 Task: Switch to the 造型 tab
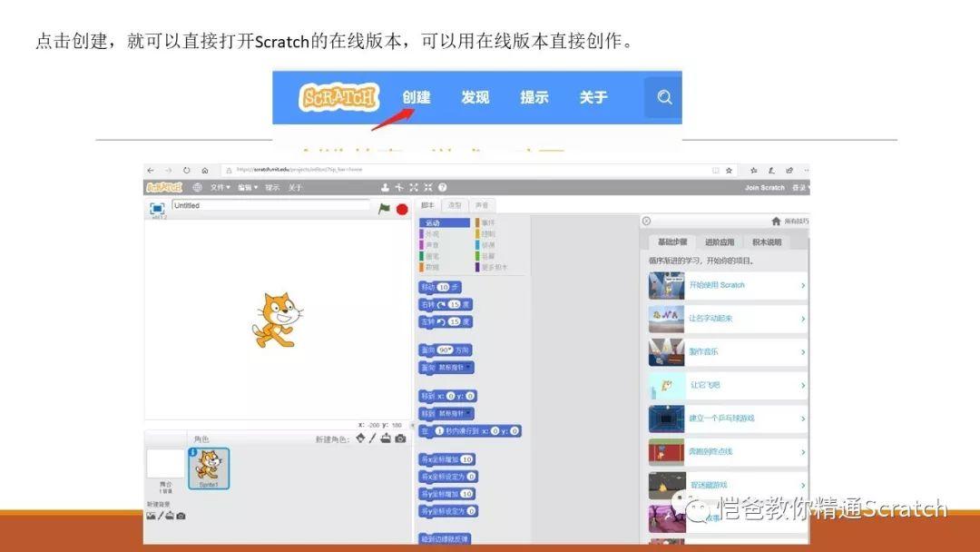click(x=455, y=205)
